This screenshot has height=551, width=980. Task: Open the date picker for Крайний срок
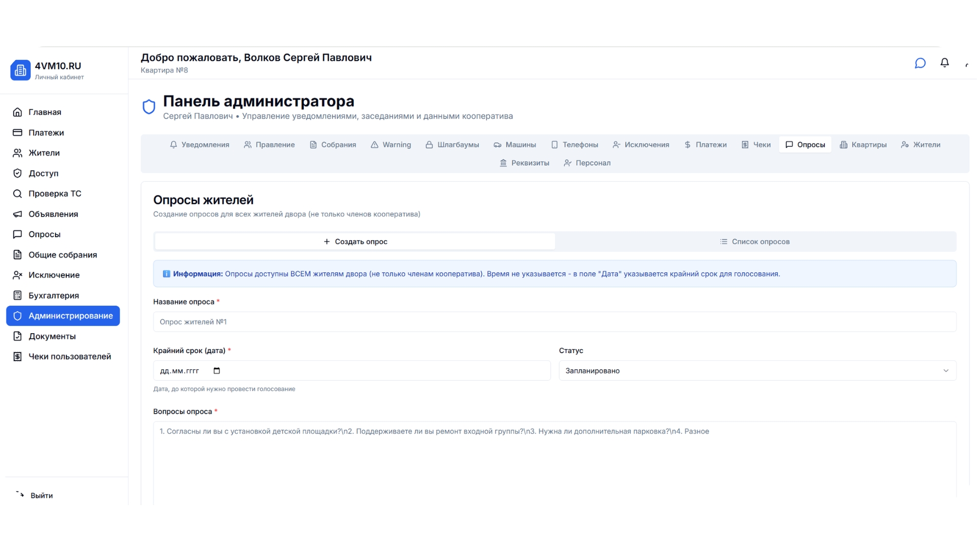(x=216, y=371)
